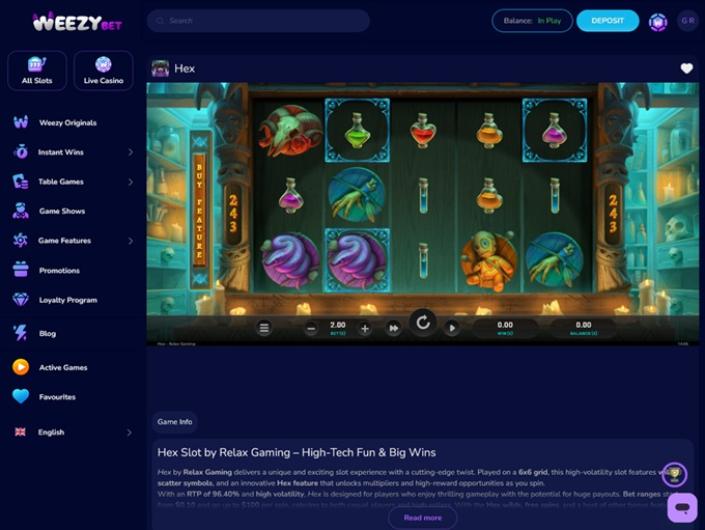Open the chat support bubble
Screen dimensions: 705x530
pyautogui.click(x=682, y=508)
